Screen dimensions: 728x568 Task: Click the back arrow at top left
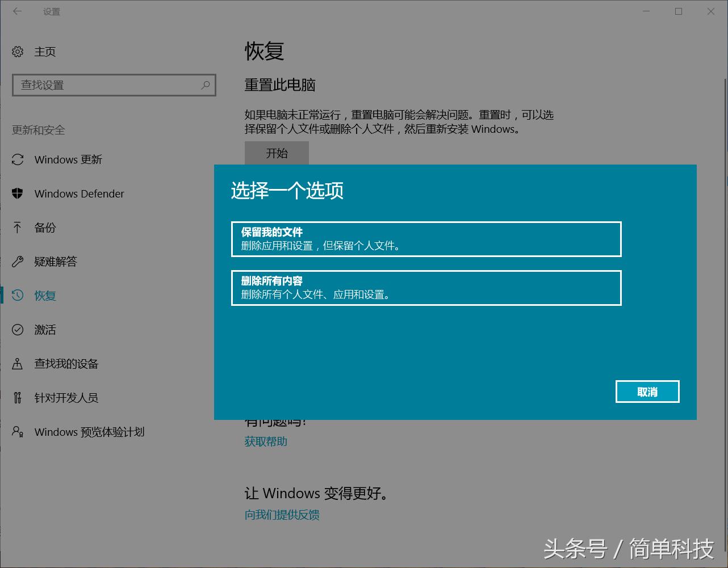[x=17, y=11]
